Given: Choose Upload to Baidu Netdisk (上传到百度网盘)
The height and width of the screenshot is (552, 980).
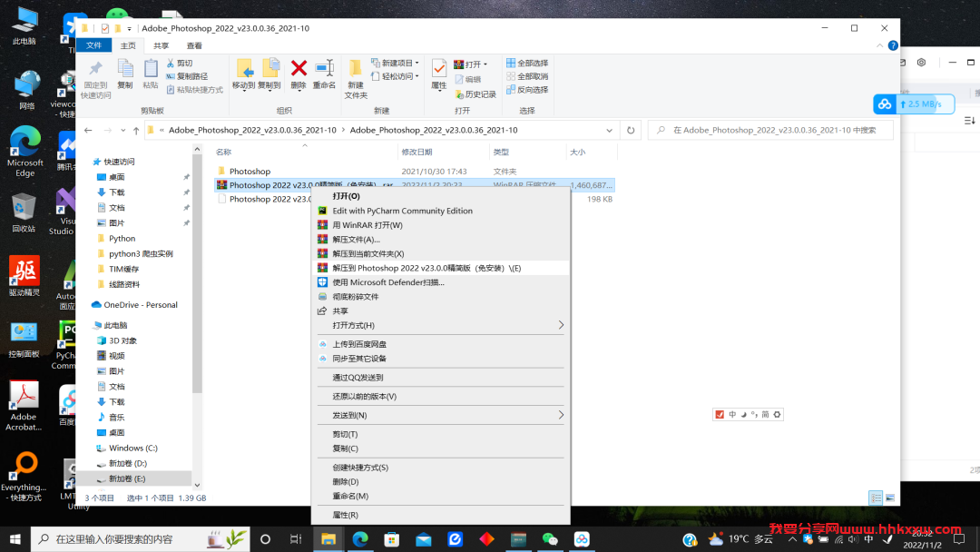Looking at the screenshot, I should click(x=441, y=344).
